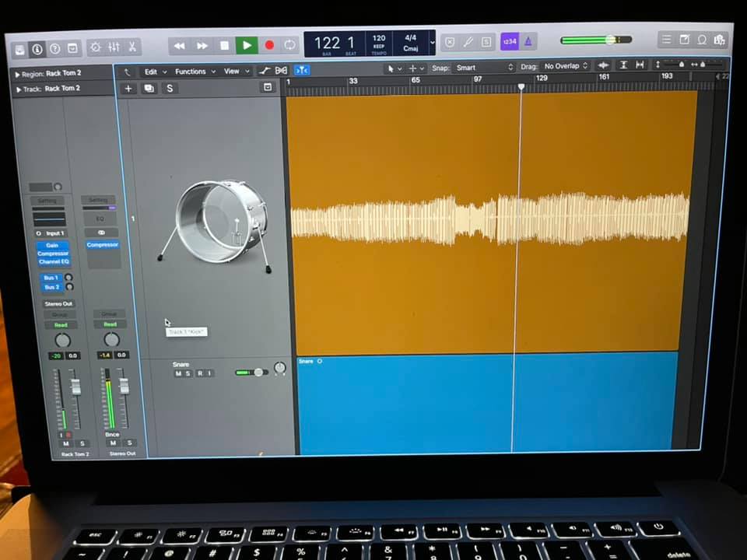The height and width of the screenshot is (560, 747).
Task: Record-enable the Snare track R button
Action: [x=200, y=373]
